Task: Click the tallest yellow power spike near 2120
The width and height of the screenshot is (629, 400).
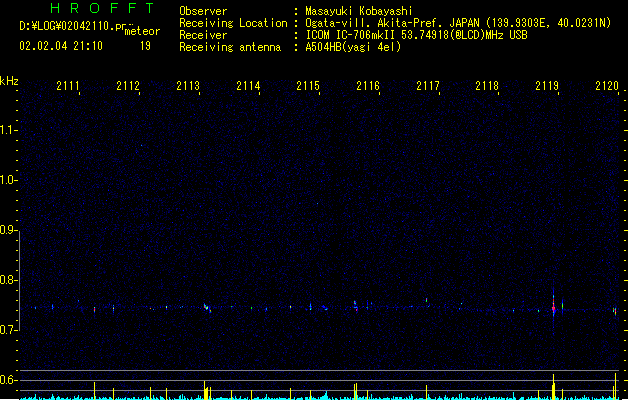Action: click(615, 386)
